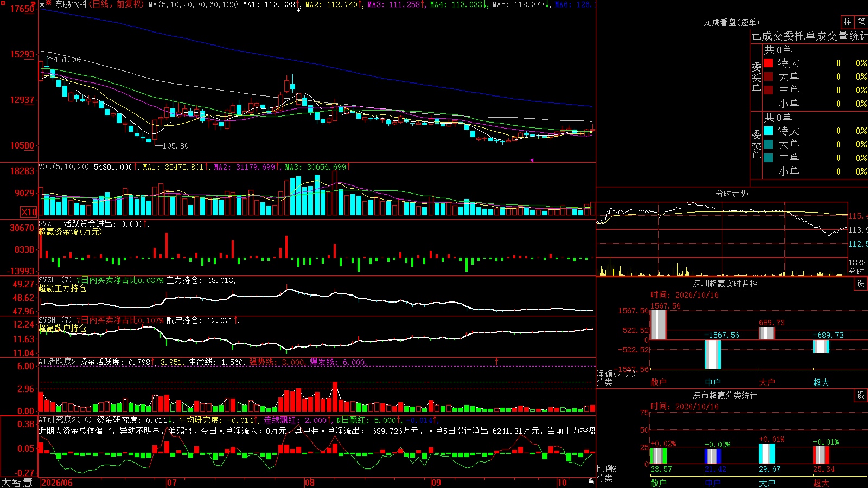Click the 散户 category label in 实时监控 chart
This screenshot has height=488, width=868.
[x=659, y=382]
